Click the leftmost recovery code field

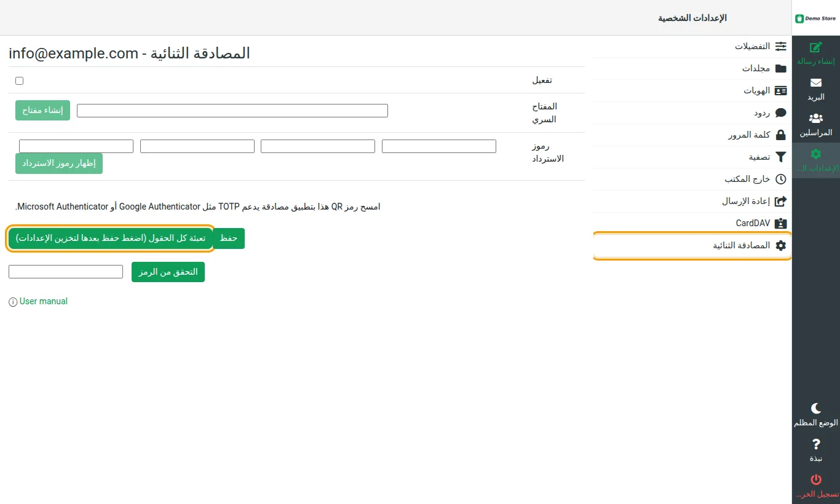click(x=76, y=146)
